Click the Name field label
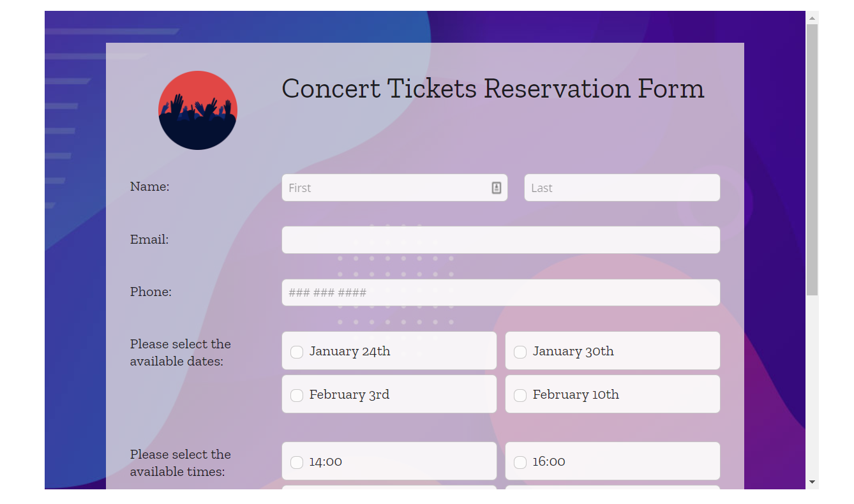854x504 pixels. tap(150, 186)
